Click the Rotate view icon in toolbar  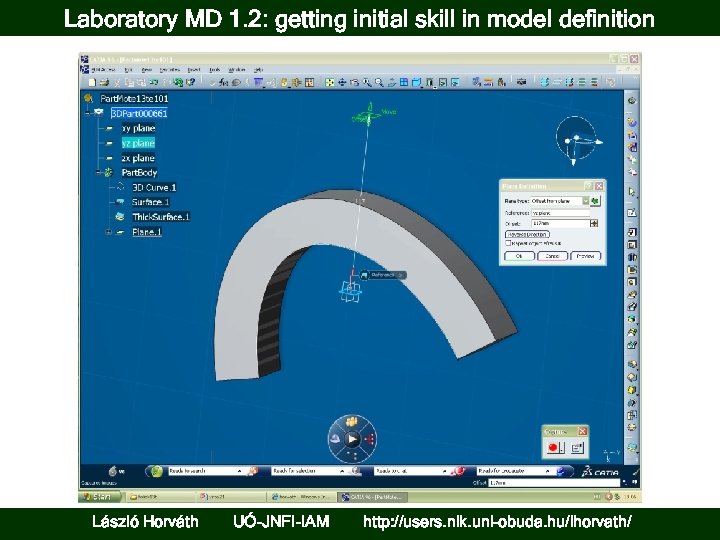354,83
